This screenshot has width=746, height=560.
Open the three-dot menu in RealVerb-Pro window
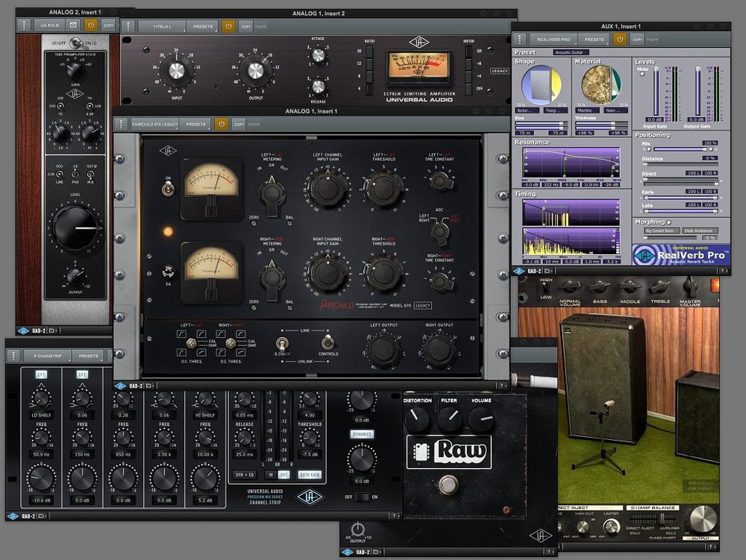pos(519,40)
